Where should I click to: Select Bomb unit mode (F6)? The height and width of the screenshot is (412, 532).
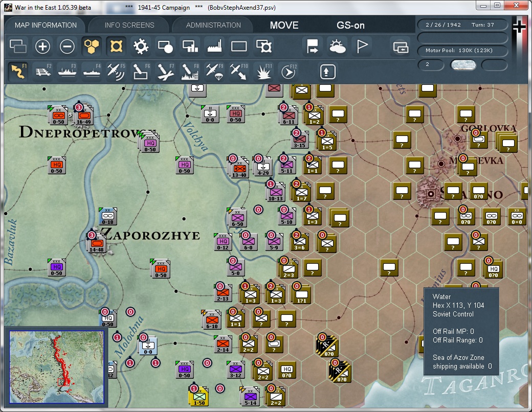point(141,72)
